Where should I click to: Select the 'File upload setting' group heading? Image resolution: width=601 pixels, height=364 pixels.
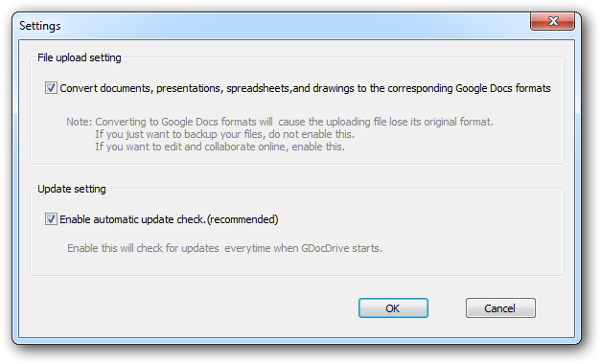pos(80,57)
